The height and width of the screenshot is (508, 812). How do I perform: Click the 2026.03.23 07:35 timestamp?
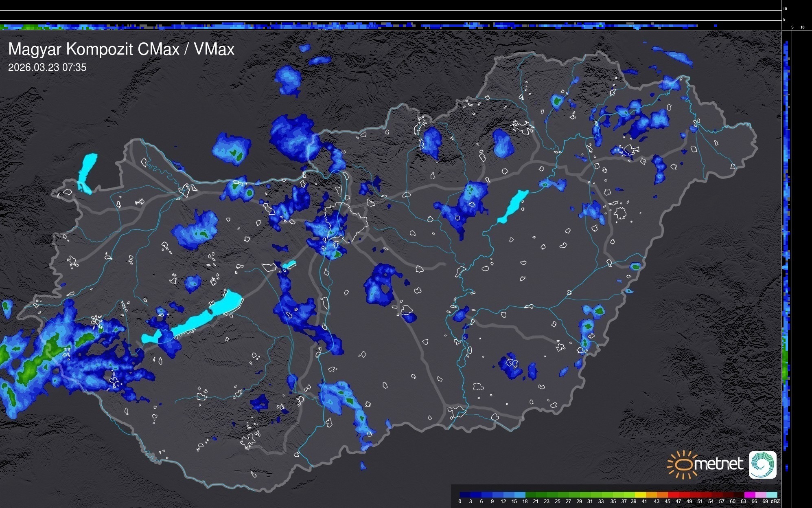coord(47,68)
